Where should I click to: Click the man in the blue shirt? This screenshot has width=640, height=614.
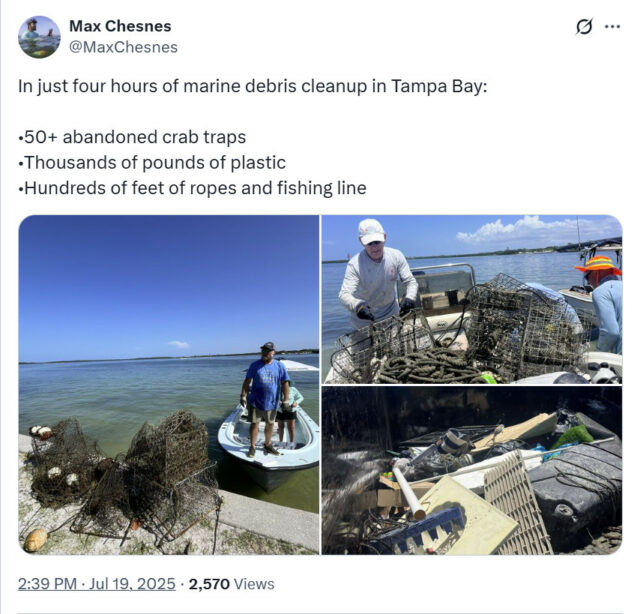coord(265,398)
